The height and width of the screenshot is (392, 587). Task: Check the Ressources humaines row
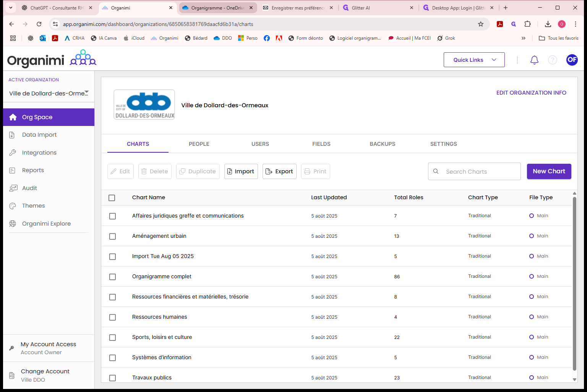[x=112, y=317]
